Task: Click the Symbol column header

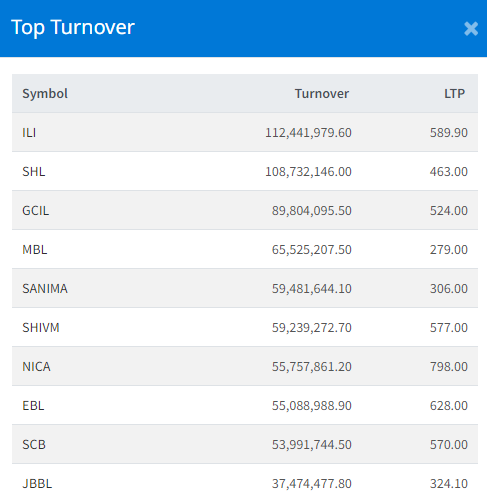Action: pos(45,94)
